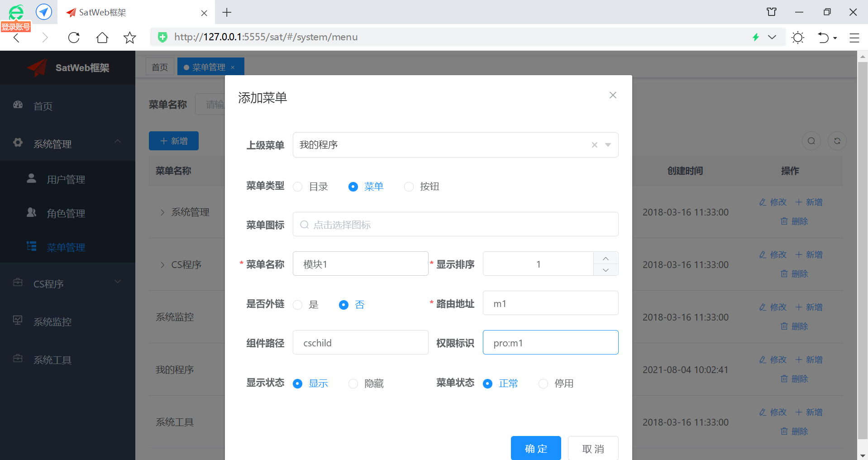
Task: Focus the 权限标识 field
Action: point(550,342)
